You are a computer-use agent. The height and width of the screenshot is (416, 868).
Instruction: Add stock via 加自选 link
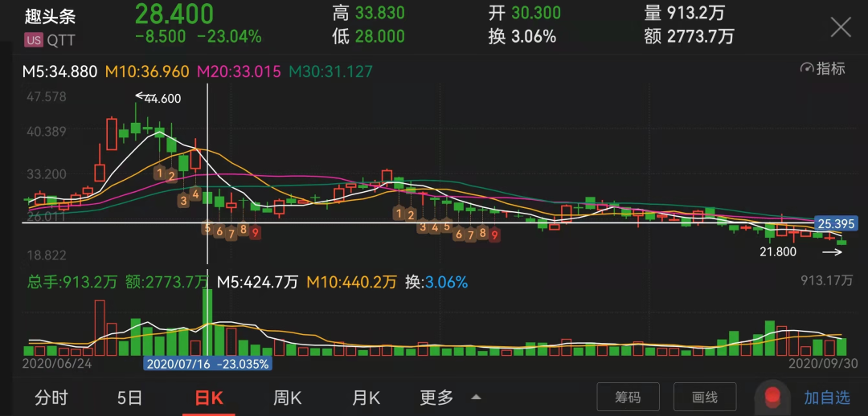[826, 397]
